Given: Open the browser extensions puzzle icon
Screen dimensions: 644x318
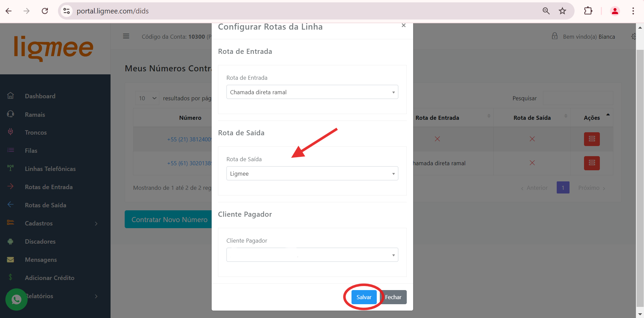Looking at the screenshot, I should pyautogui.click(x=588, y=11).
